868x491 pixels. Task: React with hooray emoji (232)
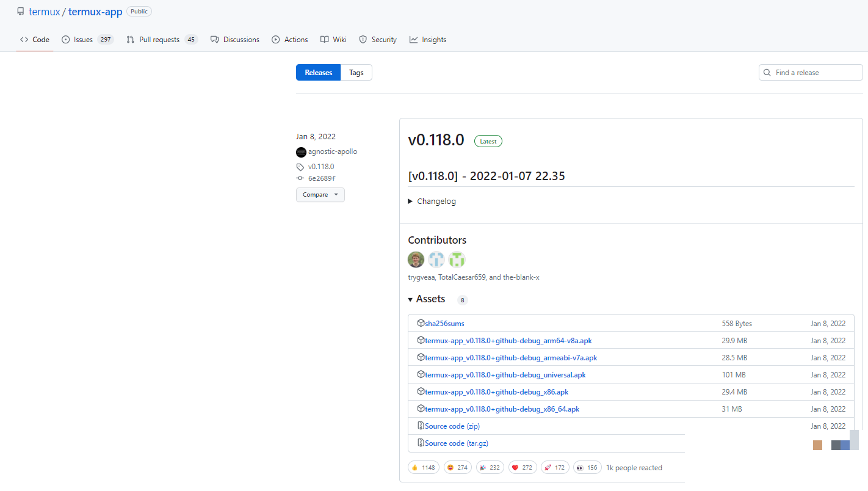click(x=490, y=468)
